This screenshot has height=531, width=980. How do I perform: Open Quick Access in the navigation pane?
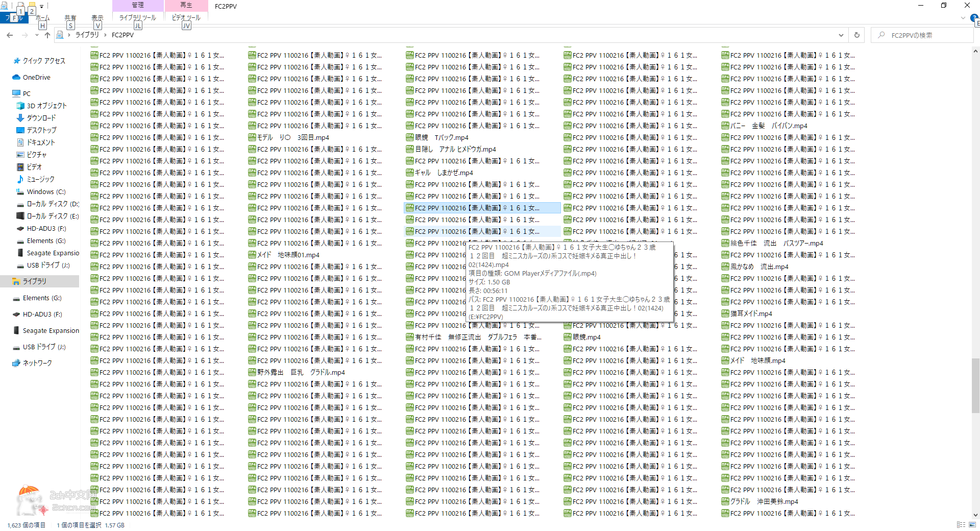coord(39,61)
